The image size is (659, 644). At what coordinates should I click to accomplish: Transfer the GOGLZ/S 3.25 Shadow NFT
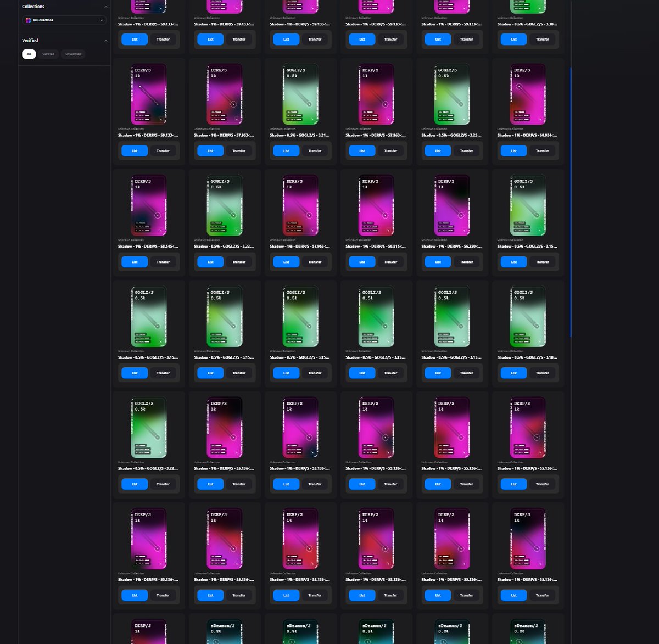click(x=466, y=150)
